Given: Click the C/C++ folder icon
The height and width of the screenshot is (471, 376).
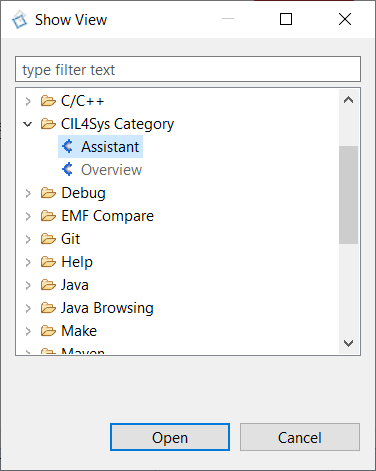Looking at the screenshot, I should click(48, 101).
